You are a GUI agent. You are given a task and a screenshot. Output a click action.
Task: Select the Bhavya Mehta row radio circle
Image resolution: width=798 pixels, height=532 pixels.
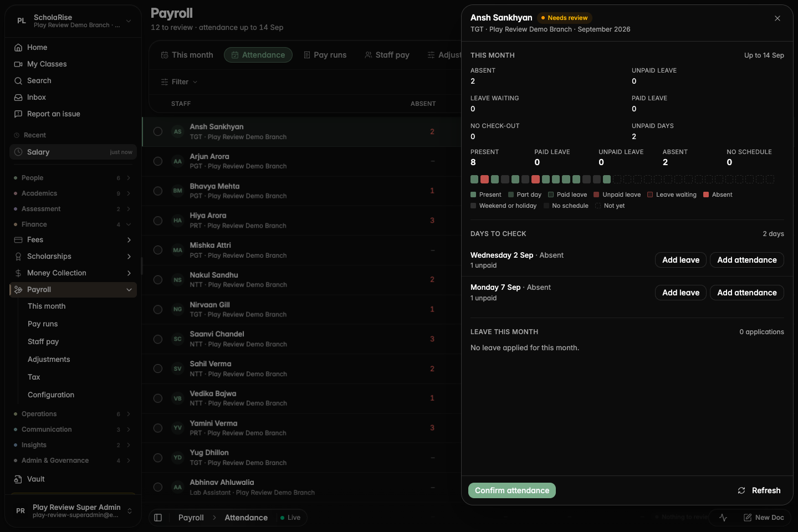pyautogui.click(x=158, y=191)
